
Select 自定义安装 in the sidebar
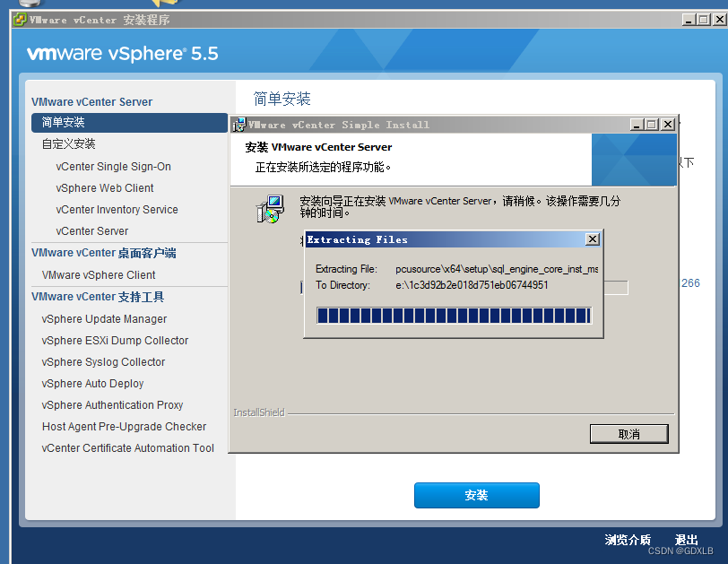[x=69, y=143]
